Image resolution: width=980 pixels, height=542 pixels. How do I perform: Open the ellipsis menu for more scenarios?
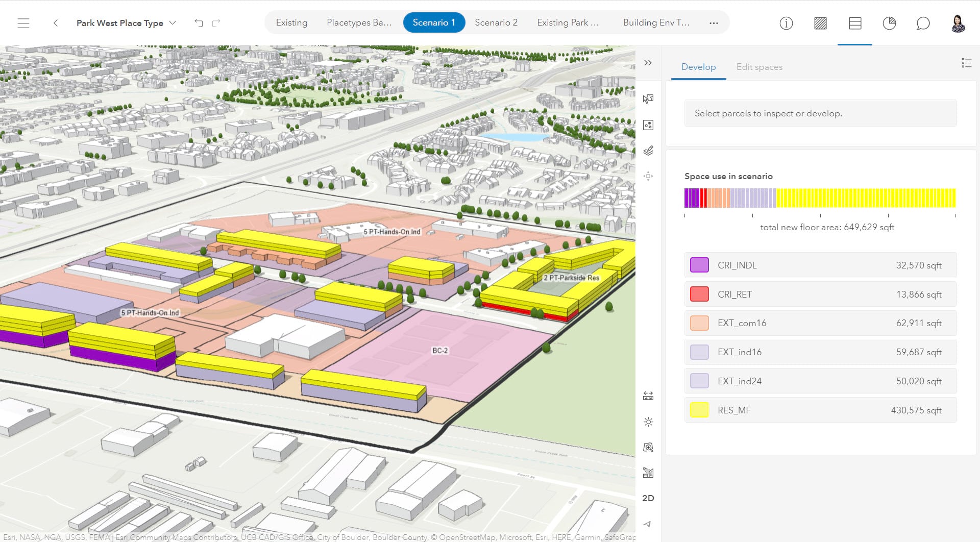pos(714,22)
